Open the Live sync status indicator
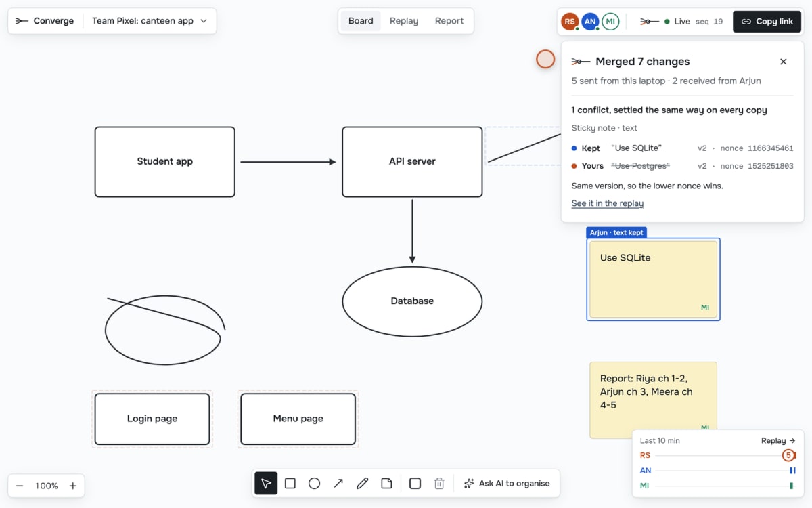This screenshot has width=812, height=508. coord(681,22)
